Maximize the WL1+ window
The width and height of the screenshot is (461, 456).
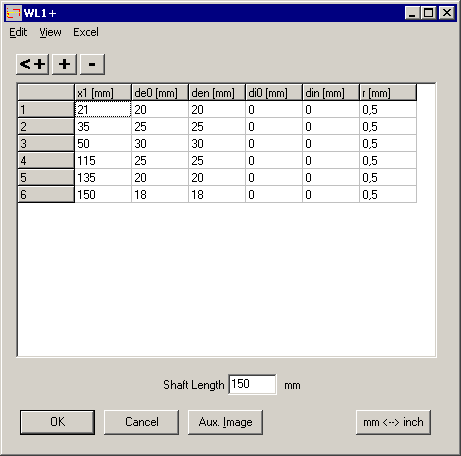[x=429, y=13]
